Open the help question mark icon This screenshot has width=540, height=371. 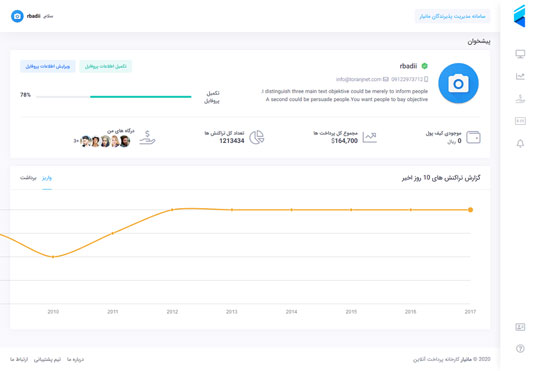pyautogui.click(x=520, y=349)
